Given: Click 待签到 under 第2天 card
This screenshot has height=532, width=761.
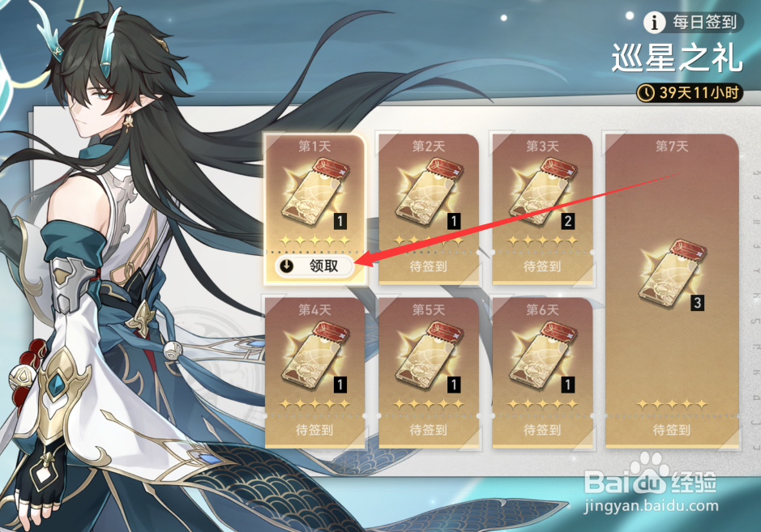Looking at the screenshot, I should (429, 266).
